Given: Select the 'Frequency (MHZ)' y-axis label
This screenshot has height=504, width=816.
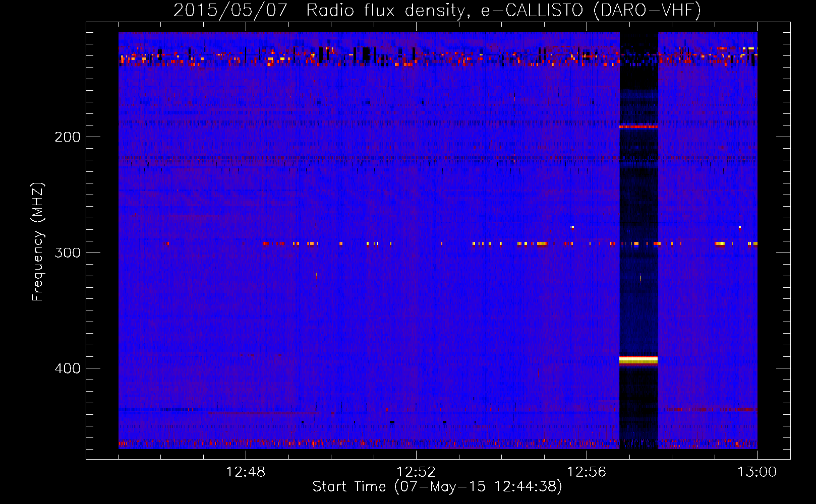Looking at the screenshot, I should [38, 242].
